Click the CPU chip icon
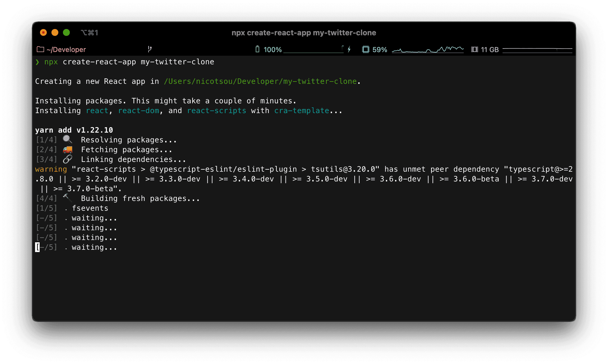The width and height of the screenshot is (608, 364). [x=365, y=49]
